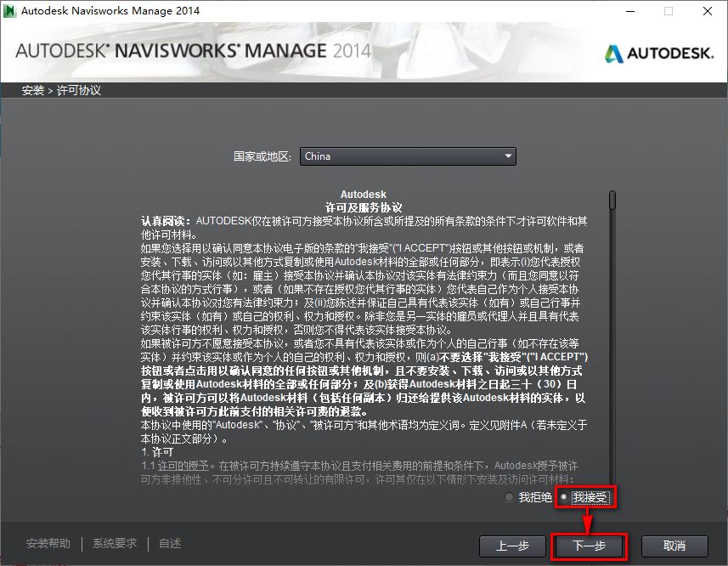
Task: Open the 安装帮助 help link
Action: [x=48, y=543]
